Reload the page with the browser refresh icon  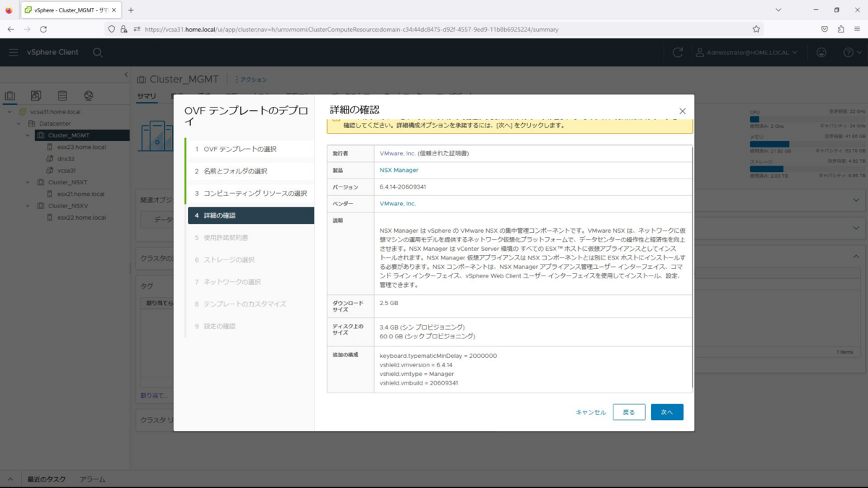pyautogui.click(x=43, y=29)
